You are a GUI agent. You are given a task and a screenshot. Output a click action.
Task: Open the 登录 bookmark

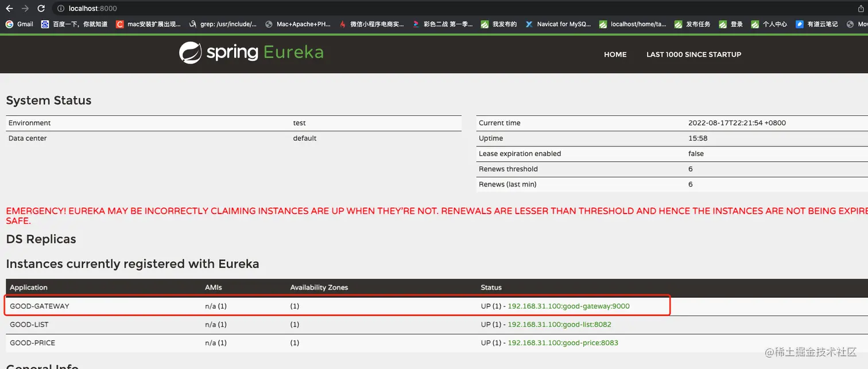coord(731,24)
